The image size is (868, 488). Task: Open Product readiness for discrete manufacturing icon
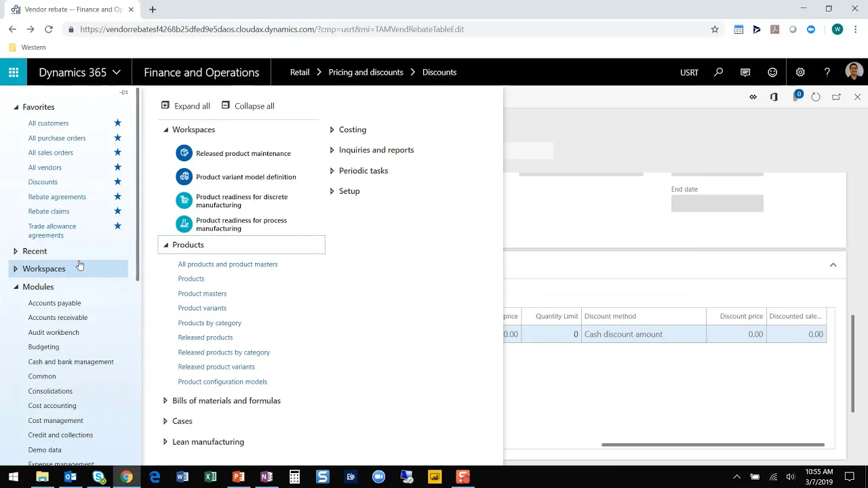[184, 201]
